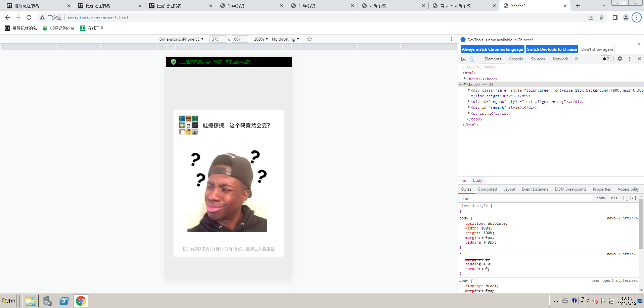Open PowerShell from taskbar
Image resolution: width=644 pixels, height=308 pixels.
[x=64, y=301]
